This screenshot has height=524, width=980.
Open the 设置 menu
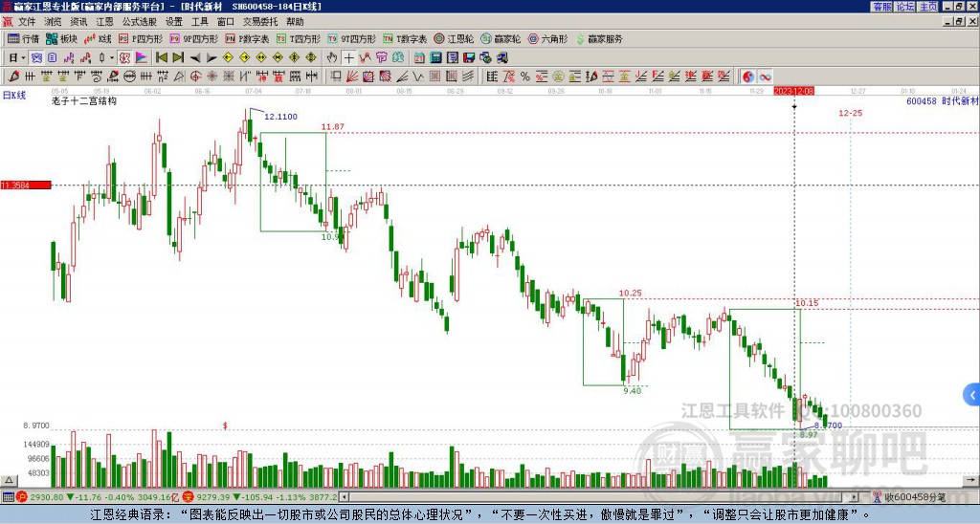(x=174, y=22)
